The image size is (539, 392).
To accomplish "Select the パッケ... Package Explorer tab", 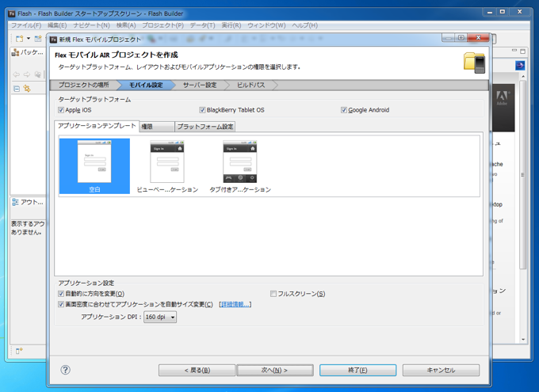I will click(x=28, y=52).
